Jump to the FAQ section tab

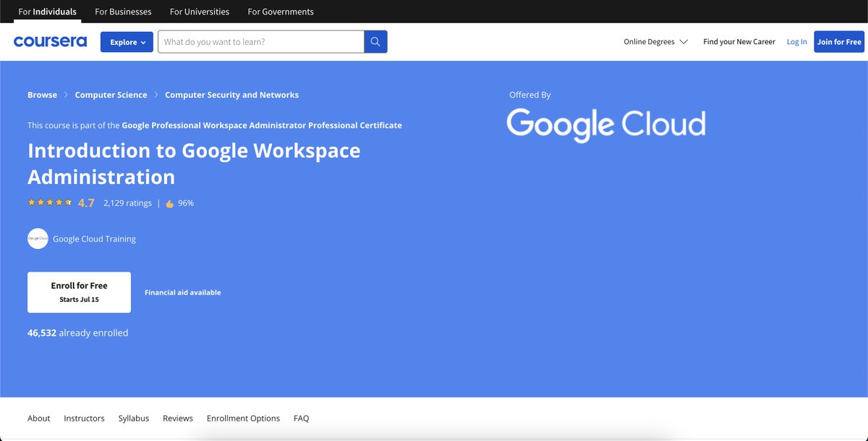(x=301, y=418)
